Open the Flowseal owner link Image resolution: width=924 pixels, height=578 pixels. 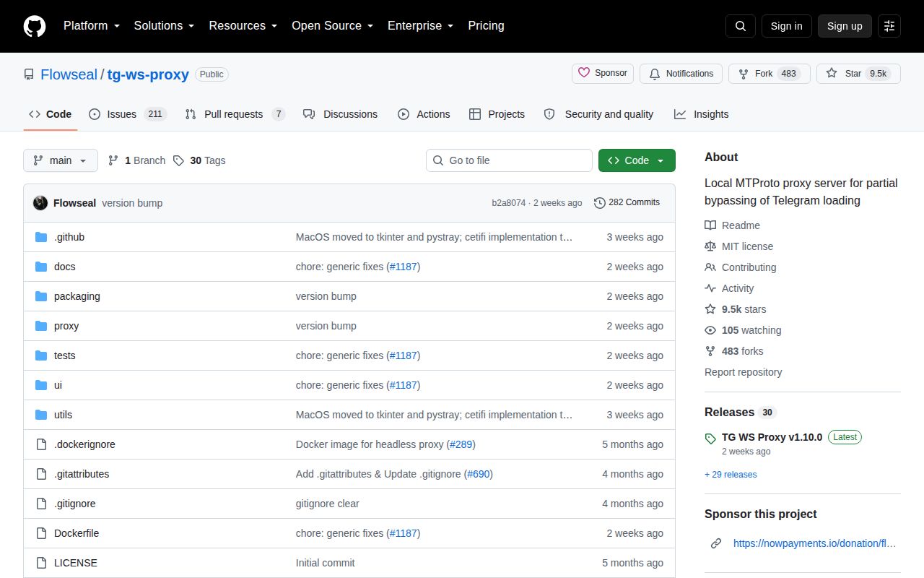[69, 74]
